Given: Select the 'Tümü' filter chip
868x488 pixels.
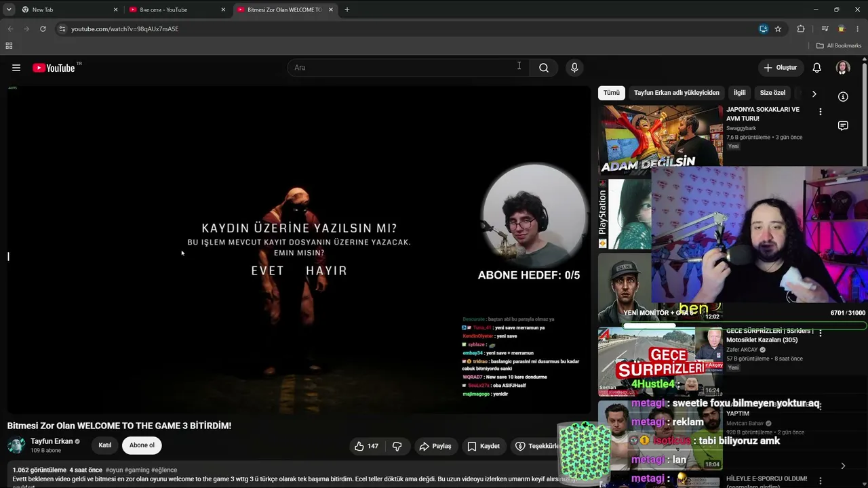Looking at the screenshot, I should (612, 93).
